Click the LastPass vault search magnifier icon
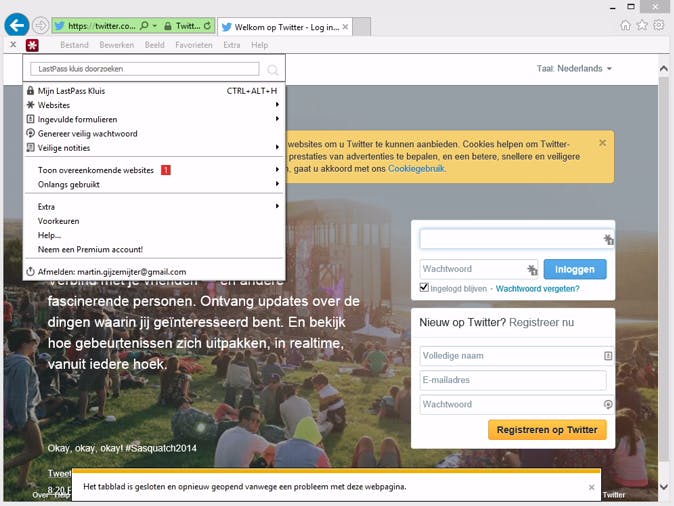Viewport: 674px width, 506px height. pos(273,70)
